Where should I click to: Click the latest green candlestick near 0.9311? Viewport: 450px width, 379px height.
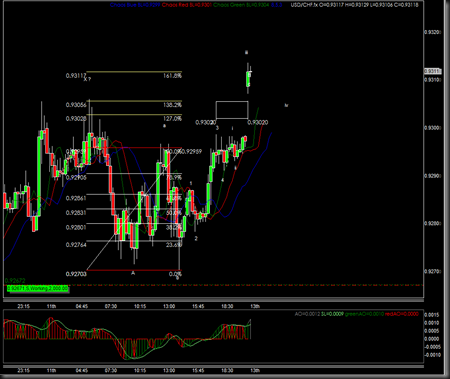(x=248, y=79)
